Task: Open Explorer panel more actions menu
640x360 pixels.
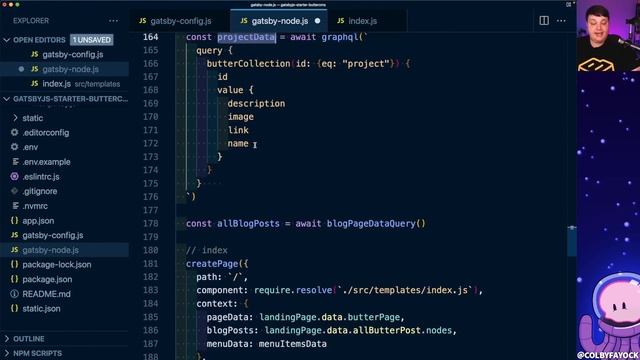Action: [x=113, y=21]
